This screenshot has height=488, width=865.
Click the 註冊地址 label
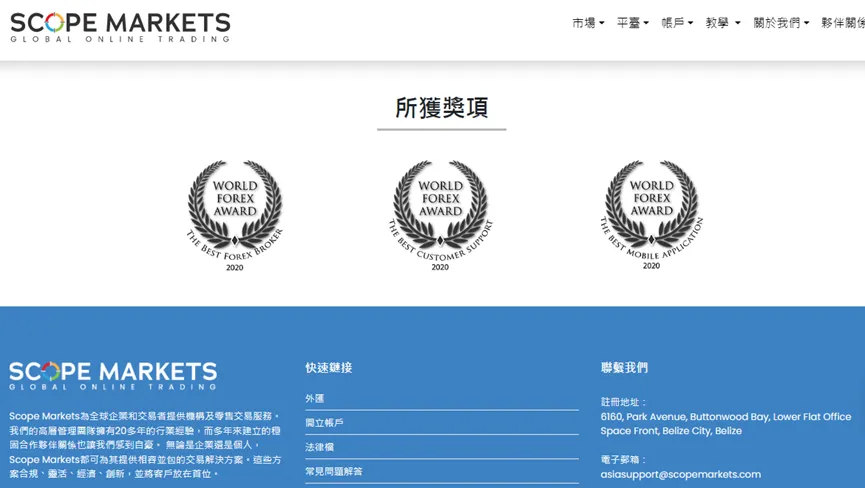pos(623,402)
